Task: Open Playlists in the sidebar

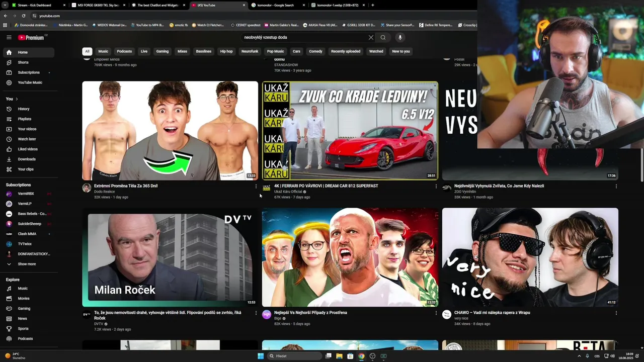Action: pyautogui.click(x=28, y=119)
